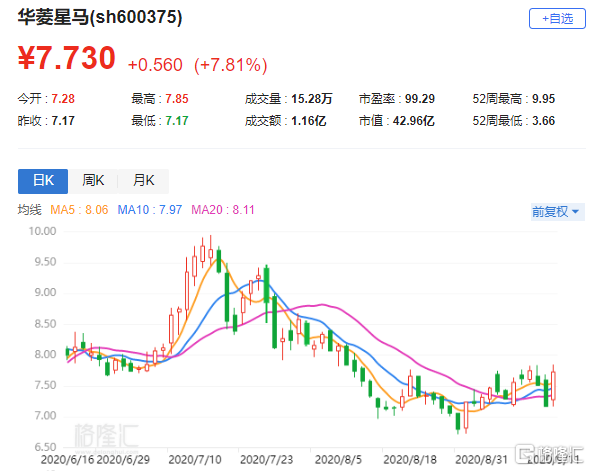Click the 9.00 y-axis price label
Image resolution: width=590 pixels, height=471 pixels.
[45, 293]
